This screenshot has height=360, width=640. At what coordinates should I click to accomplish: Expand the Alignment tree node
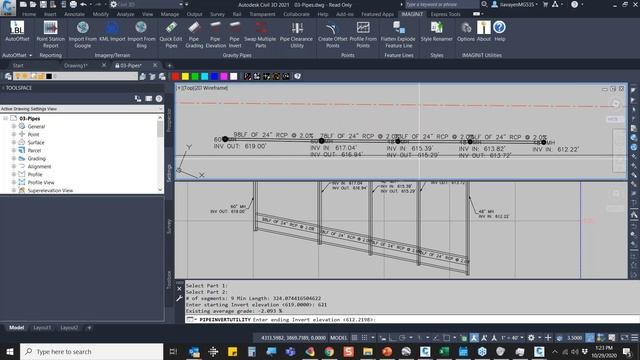[x=13, y=167]
